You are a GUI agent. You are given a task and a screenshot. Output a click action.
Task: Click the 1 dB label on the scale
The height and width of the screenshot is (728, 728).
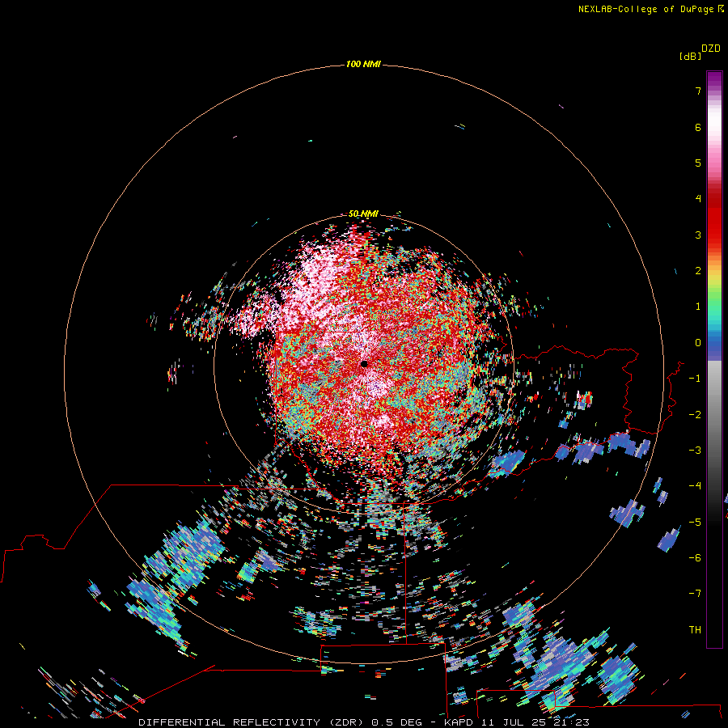coord(698,307)
